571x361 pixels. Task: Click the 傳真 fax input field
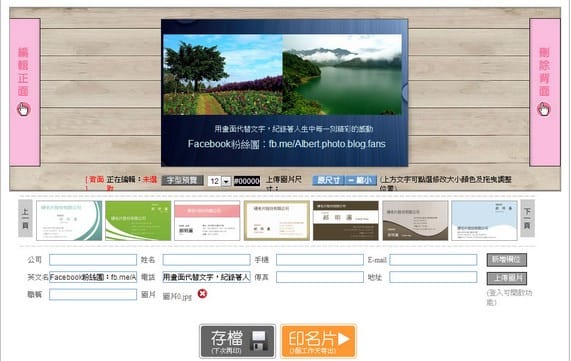pos(320,277)
